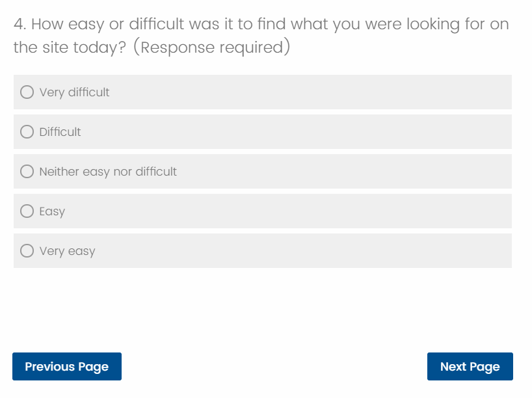Viewport: 532px width, 398px height.
Task: Pick the 'Very easy' radio button circle
Action: (27, 251)
